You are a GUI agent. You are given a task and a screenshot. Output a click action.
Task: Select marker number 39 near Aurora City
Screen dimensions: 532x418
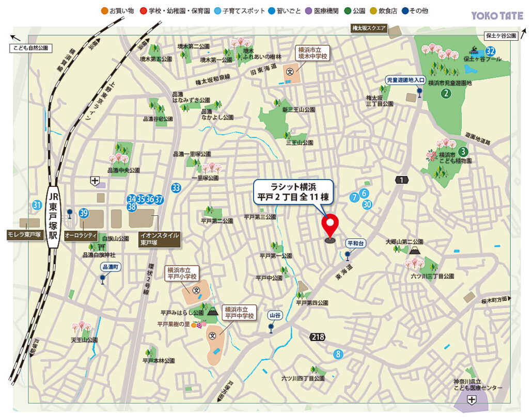84,213
